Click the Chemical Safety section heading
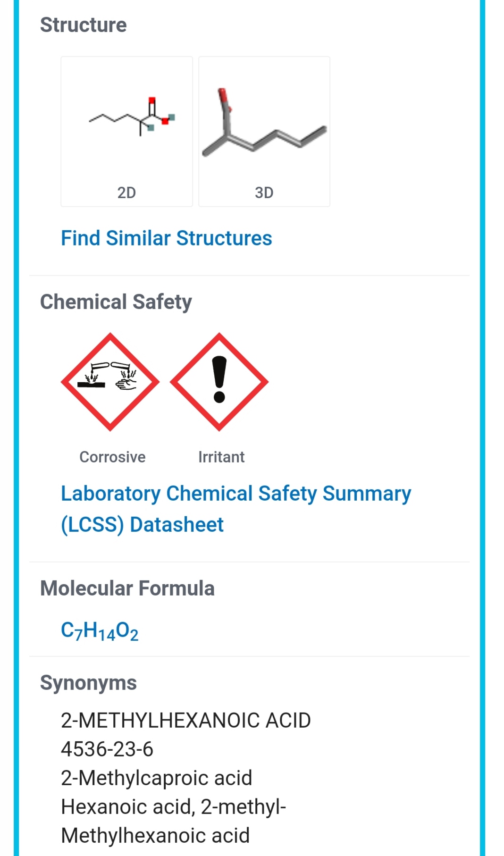 click(x=116, y=302)
